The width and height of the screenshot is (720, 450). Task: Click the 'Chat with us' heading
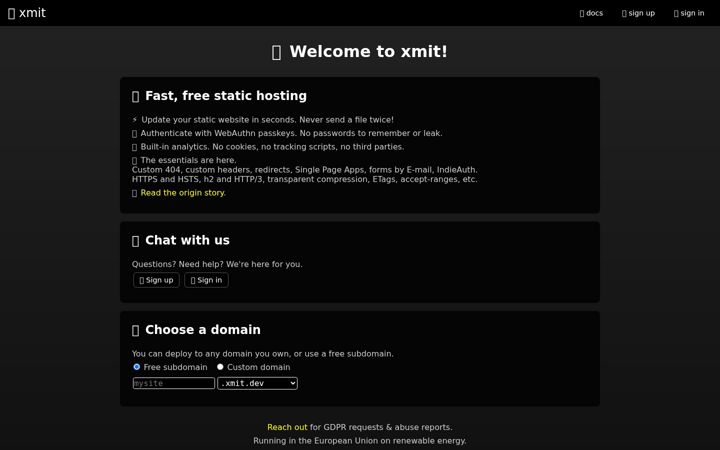pyautogui.click(x=180, y=240)
